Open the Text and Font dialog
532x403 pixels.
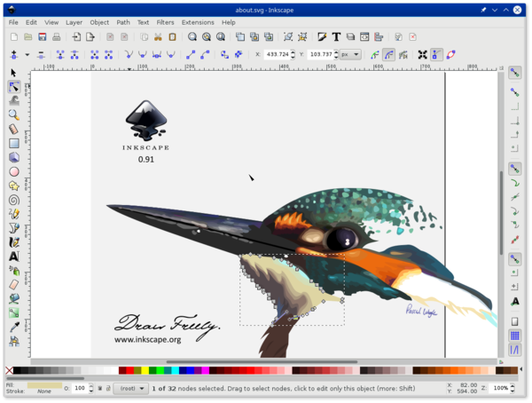pos(336,36)
